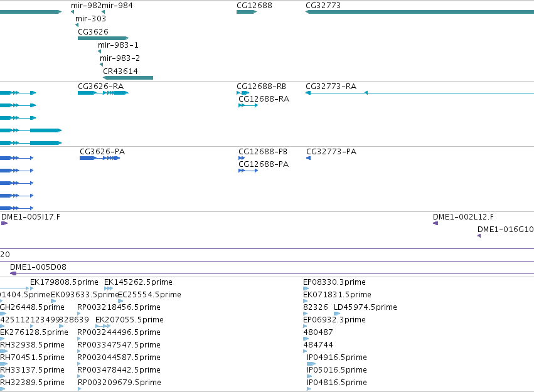Open the CG12688 gene label

(x=254, y=6)
